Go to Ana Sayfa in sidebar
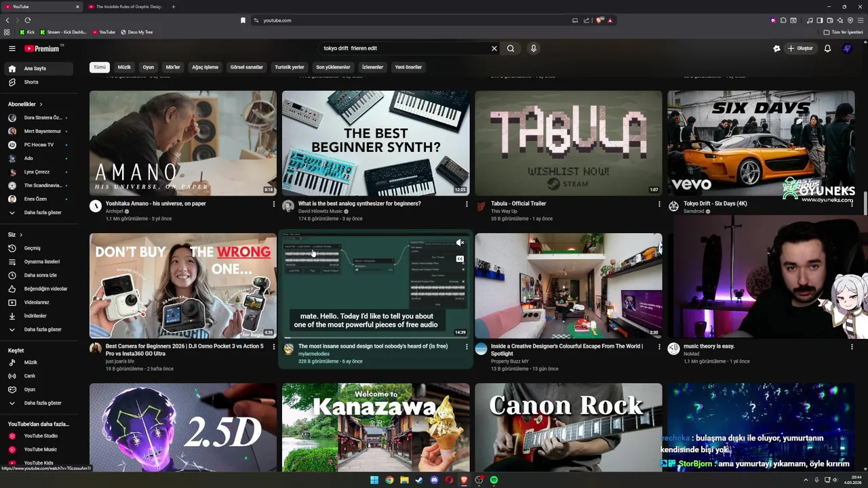 [x=39, y=68]
